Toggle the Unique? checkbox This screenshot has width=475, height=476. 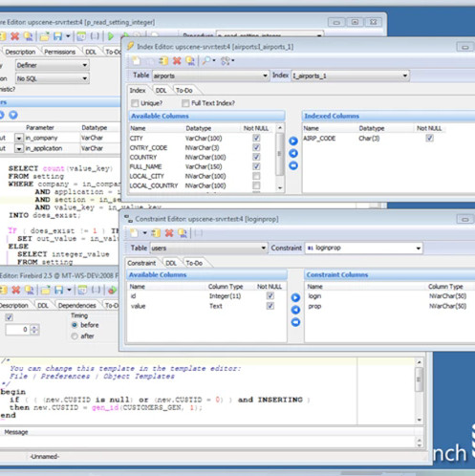coord(135,103)
